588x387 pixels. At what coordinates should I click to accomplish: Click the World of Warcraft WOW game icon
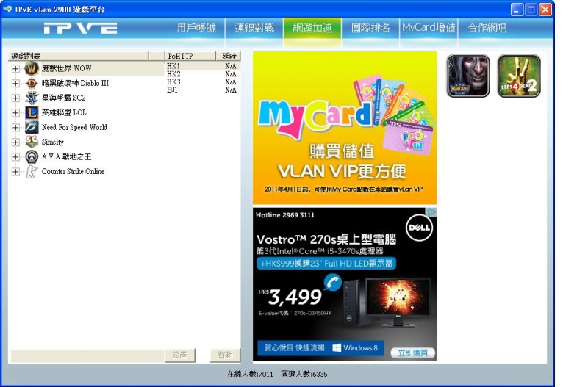click(32, 68)
